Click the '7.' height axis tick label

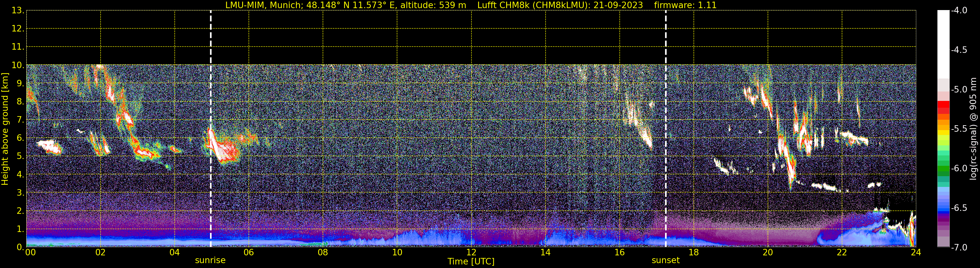click(20, 120)
